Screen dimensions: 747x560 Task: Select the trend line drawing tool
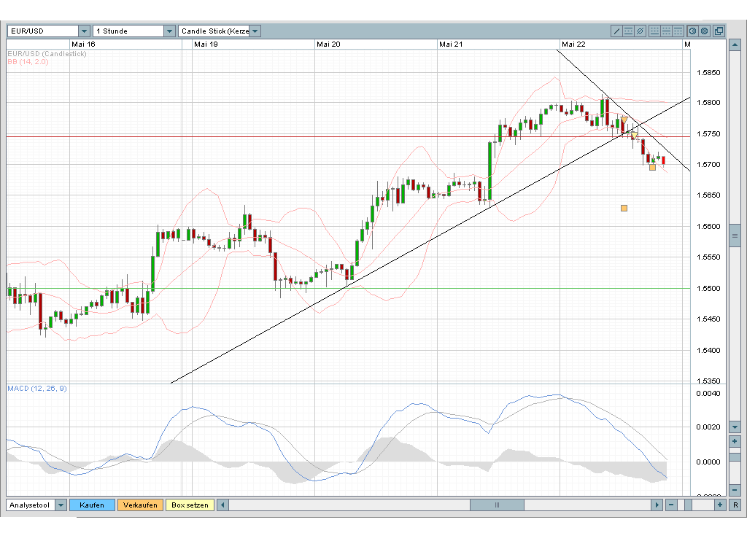pos(617,31)
